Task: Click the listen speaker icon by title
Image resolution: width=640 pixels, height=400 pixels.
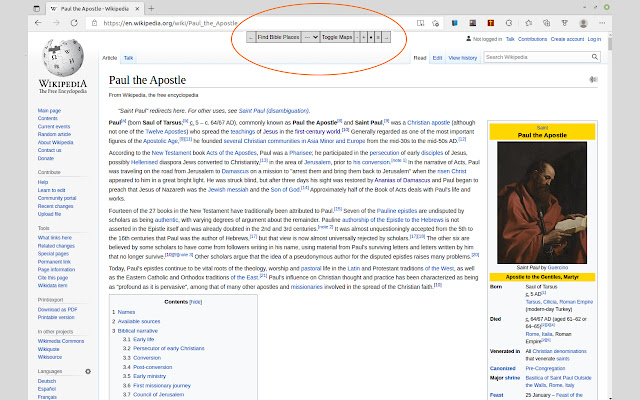Action: pos(593,80)
